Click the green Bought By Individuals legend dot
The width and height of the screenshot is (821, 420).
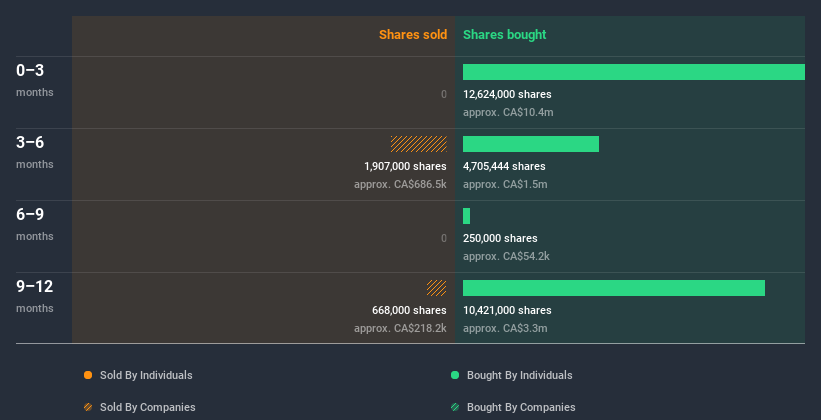pos(455,375)
